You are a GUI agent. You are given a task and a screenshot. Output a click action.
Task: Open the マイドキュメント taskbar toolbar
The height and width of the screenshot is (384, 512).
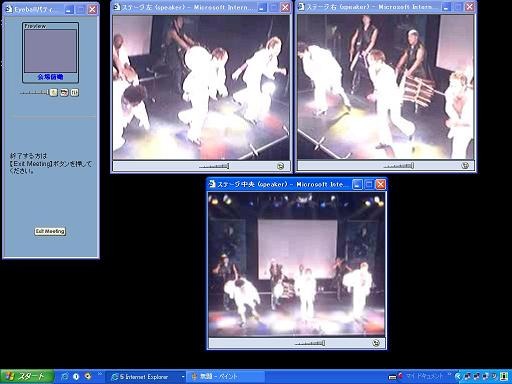click(x=424, y=376)
